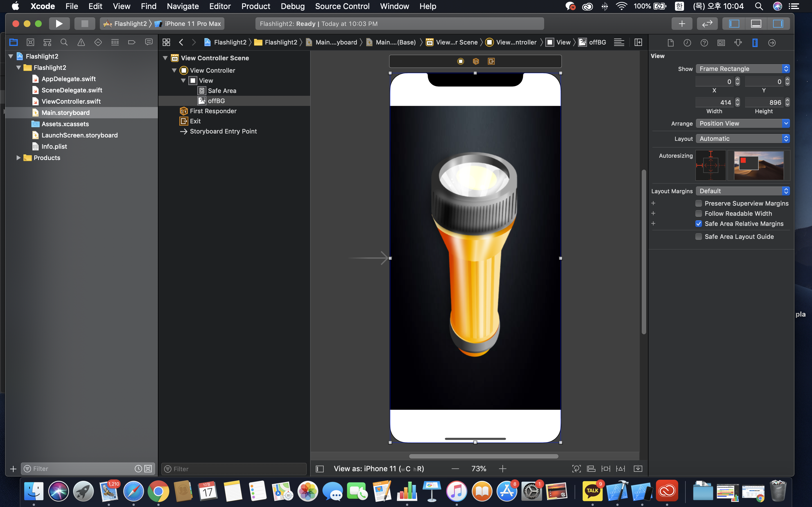Click the canvas horizontal scrollbar
The width and height of the screenshot is (812, 507).
pos(484,456)
